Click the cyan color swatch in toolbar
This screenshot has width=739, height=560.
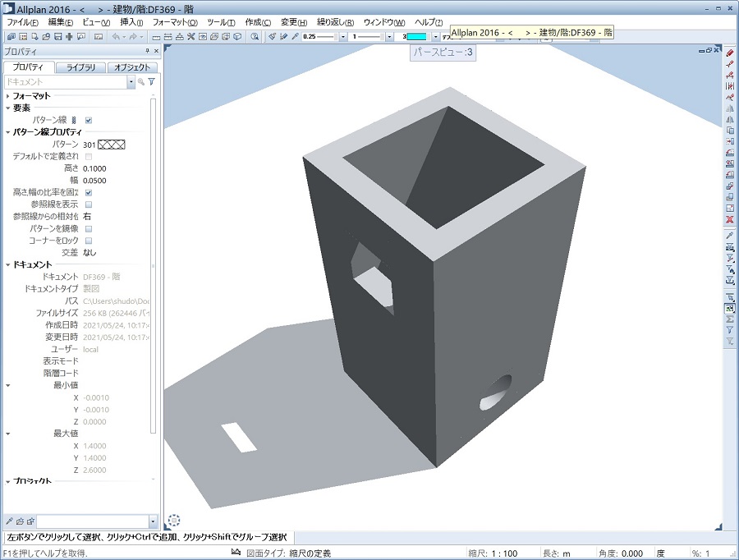[416, 37]
